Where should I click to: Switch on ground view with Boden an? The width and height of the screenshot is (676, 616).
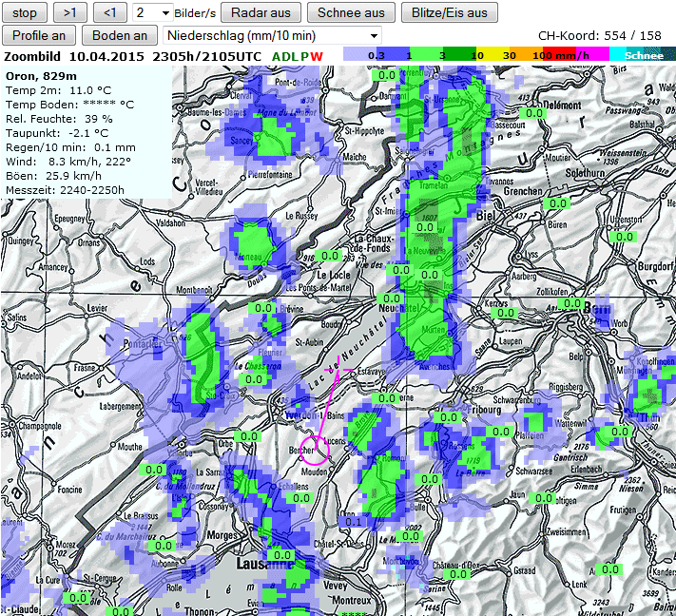tap(120, 35)
